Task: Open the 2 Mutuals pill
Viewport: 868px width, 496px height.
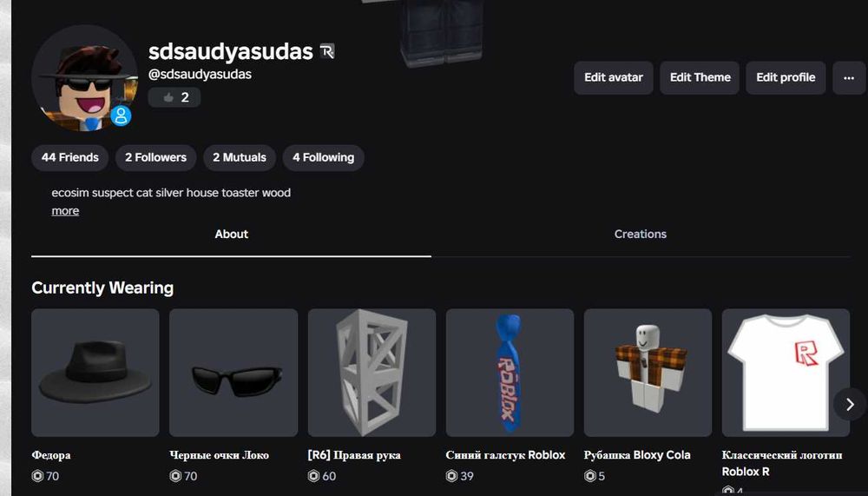Action: (x=240, y=157)
